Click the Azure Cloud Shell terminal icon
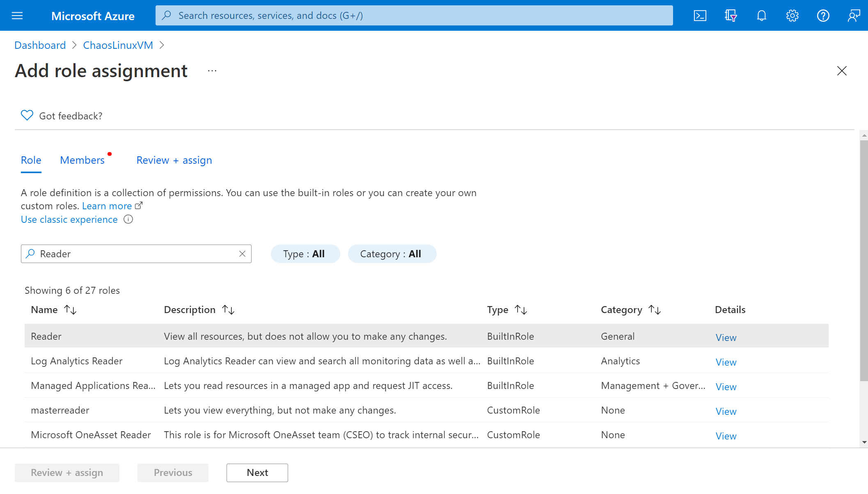The image size is (868, 494). (701, 15)
